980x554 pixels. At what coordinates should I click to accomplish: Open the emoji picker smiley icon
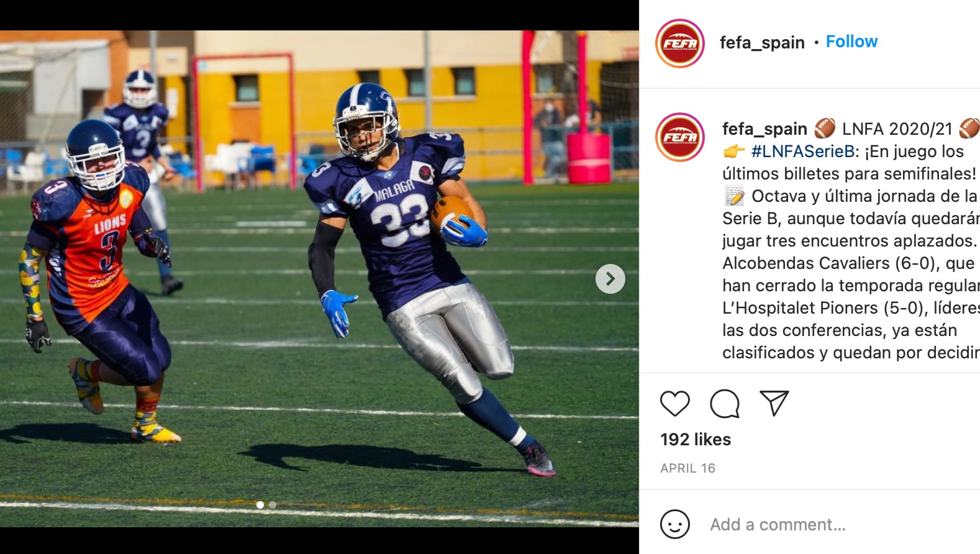pos(675,524)
